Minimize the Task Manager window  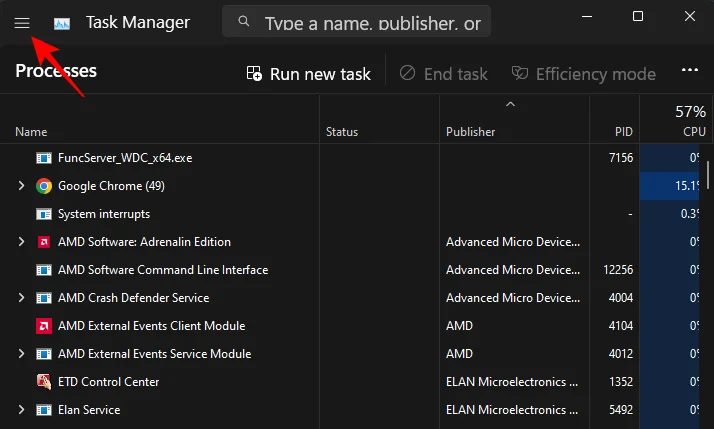[587, 16]
